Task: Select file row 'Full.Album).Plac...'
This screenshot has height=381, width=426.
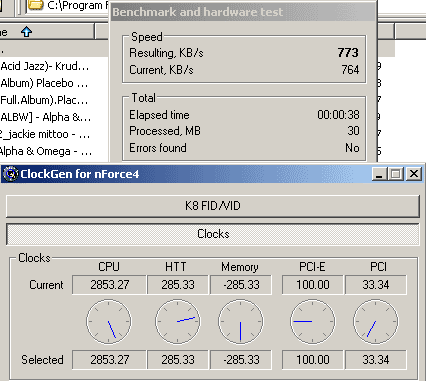Action: tap(44, 100)
